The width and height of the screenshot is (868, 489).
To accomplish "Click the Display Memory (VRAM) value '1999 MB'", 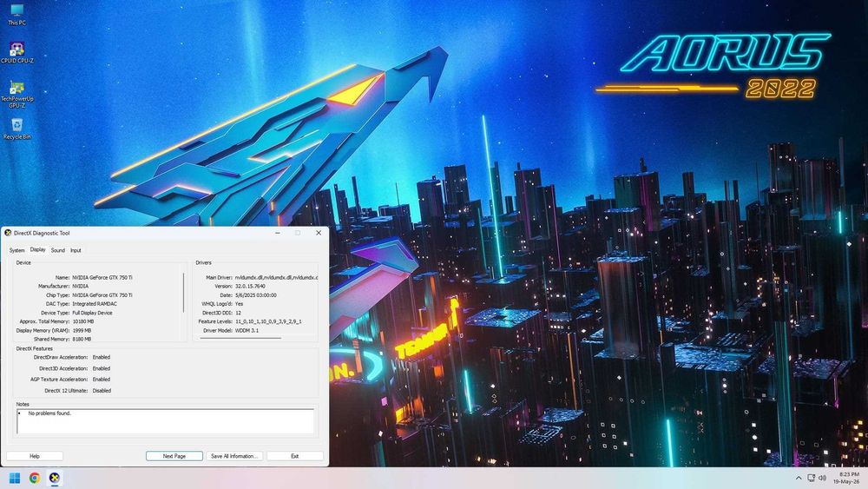I will pos(82,331).
